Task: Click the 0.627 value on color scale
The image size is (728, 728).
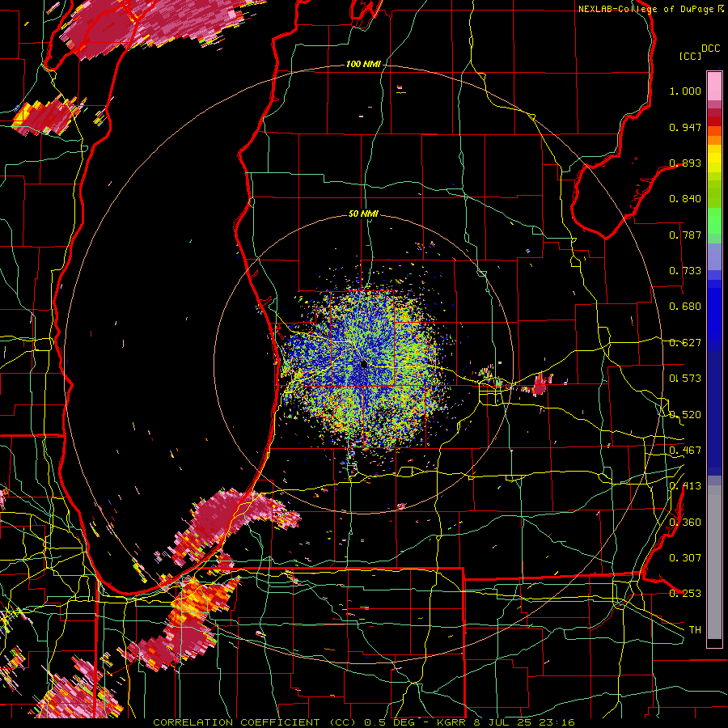Action: 685,343
